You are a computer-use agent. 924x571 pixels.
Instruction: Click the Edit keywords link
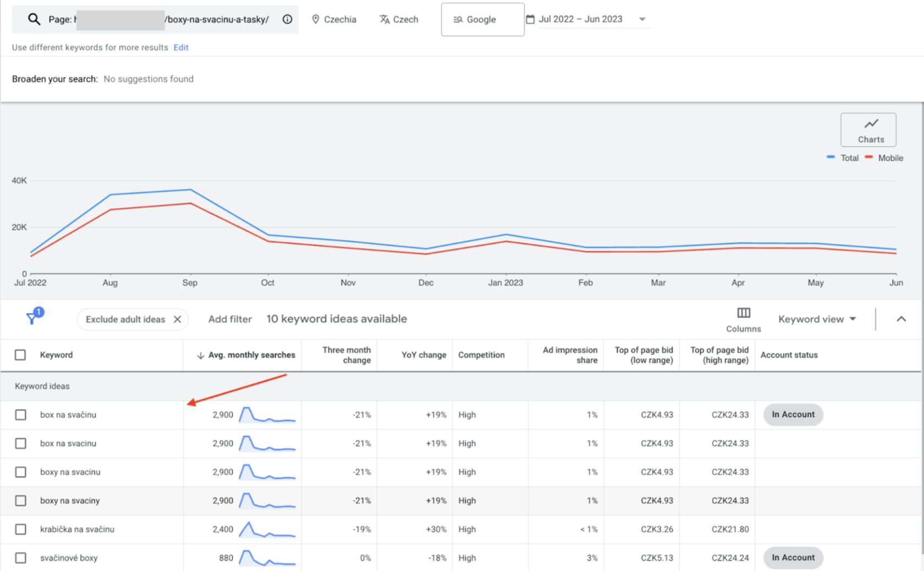(x=181, y=47)
